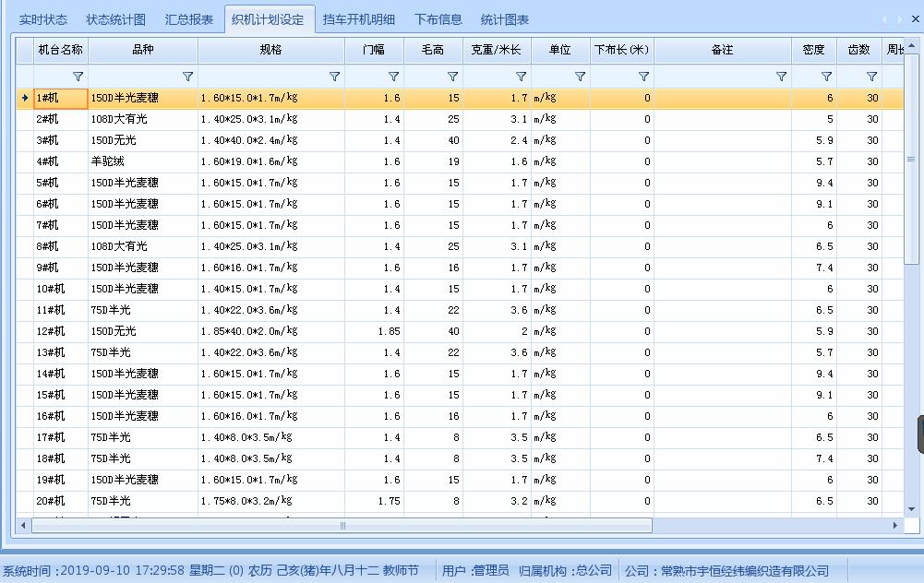Open the 齿数 column filter
The height and width of the screenshot is (583, 924).
tap(871, 77)
